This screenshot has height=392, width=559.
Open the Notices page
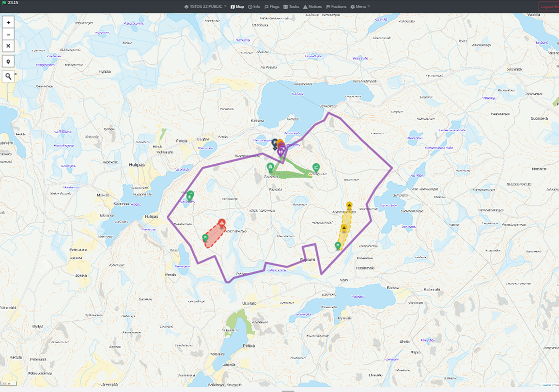click(312, 6)
